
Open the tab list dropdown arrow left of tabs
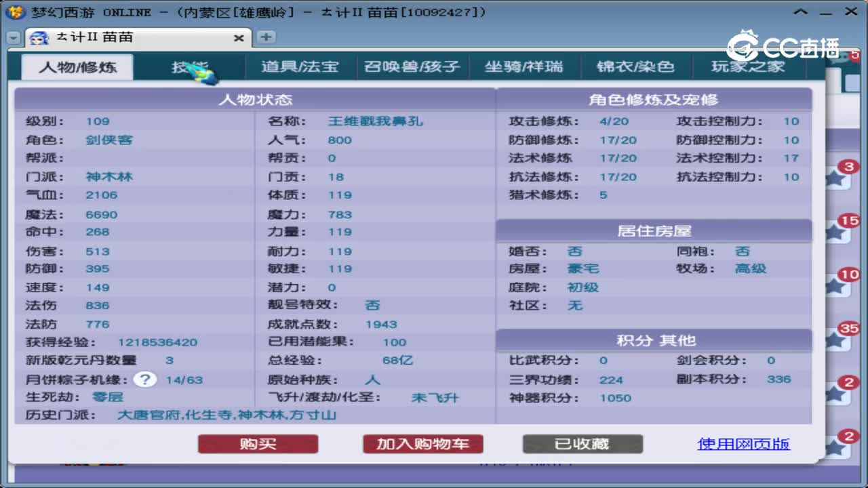[x=14, y=37]
